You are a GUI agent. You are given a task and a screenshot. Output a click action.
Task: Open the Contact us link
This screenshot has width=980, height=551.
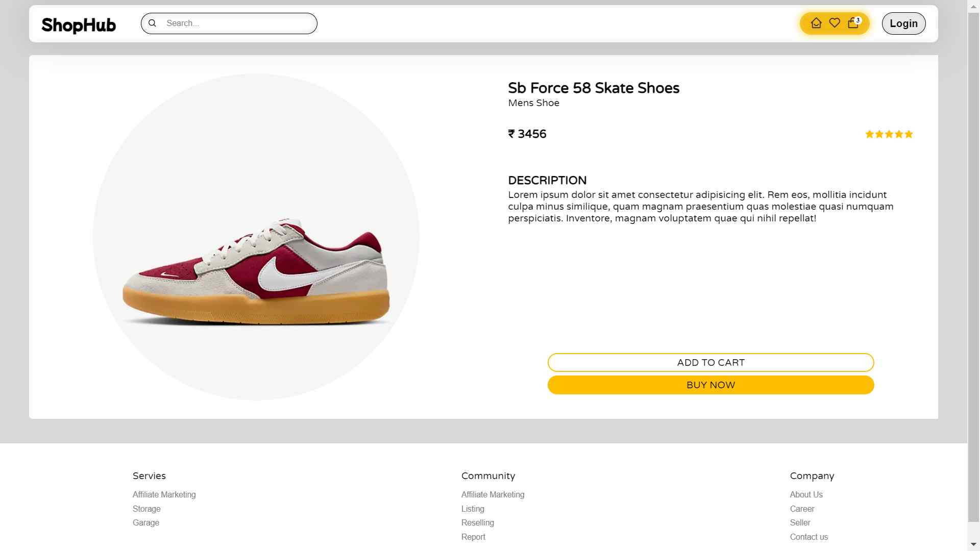point(808,537)
